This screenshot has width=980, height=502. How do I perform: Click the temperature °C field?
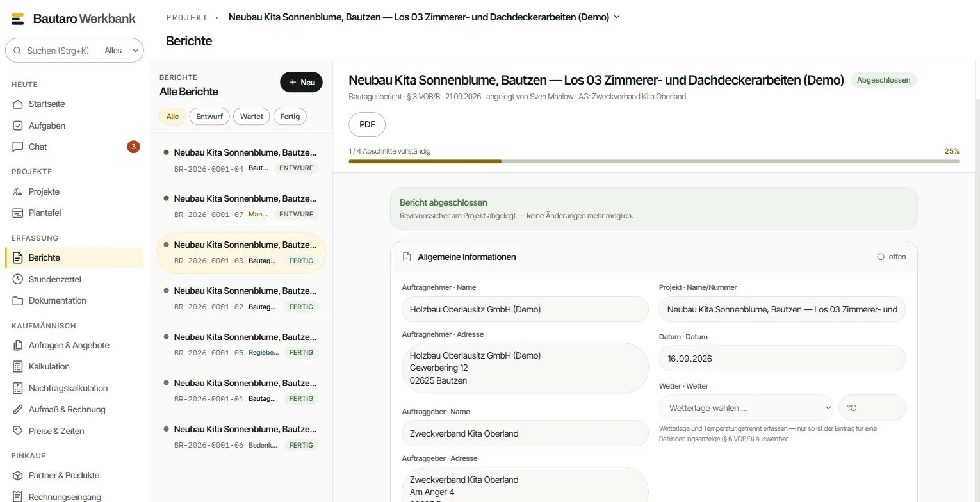point(872,408)
